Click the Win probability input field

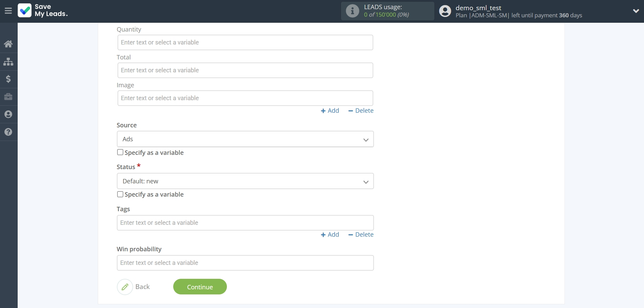pos(245,263)
